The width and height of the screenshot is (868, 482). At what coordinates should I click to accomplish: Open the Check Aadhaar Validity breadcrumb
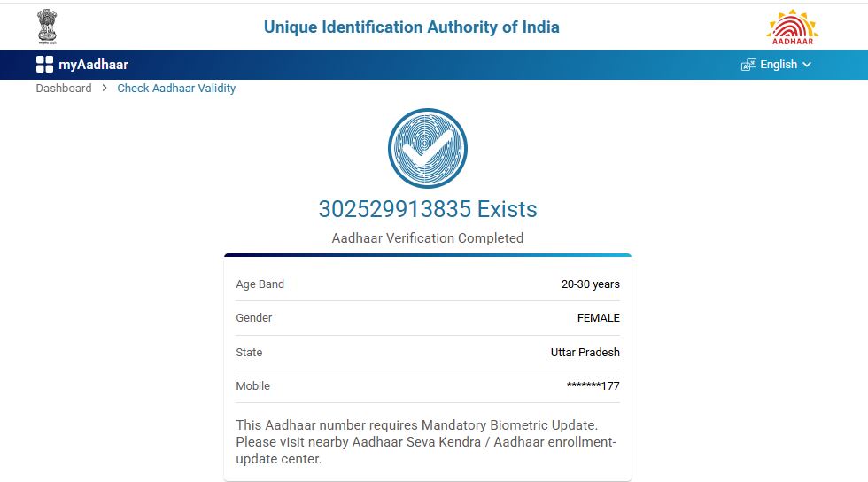point(176,88)
